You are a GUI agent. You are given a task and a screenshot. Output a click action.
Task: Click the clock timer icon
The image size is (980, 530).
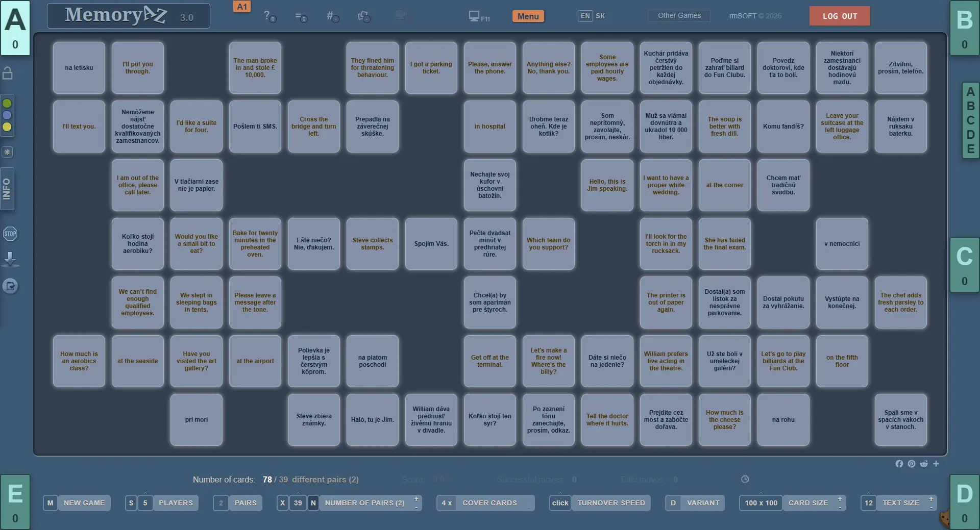point(745,479)
